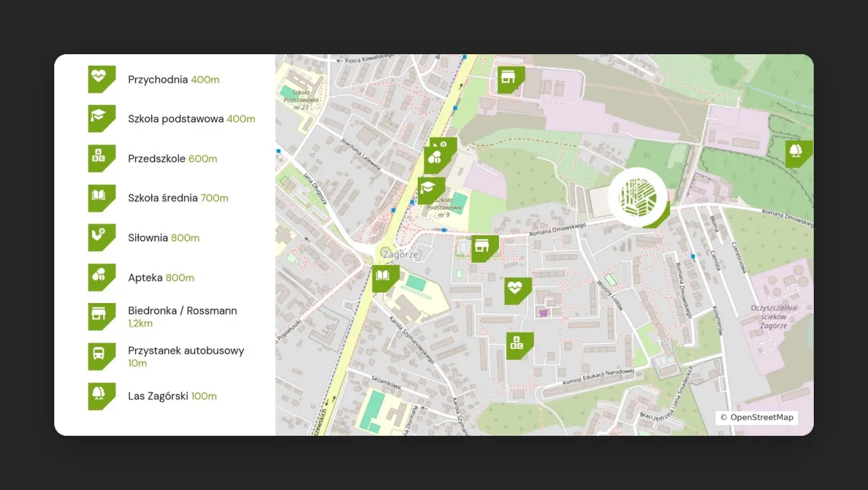Open the forest tree marker on the map
The height and width of the screenshot is (490, 868).
point(799,154)
